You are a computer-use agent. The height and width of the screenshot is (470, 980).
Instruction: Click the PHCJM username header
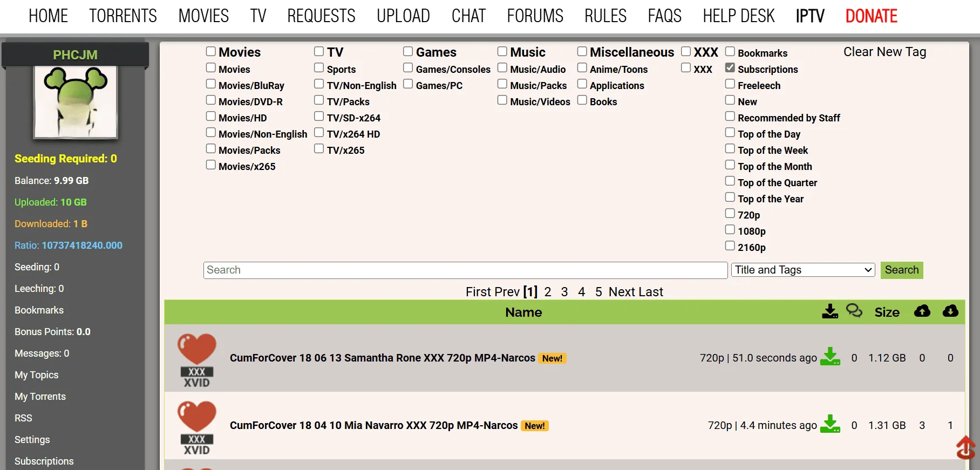(75, 55)
